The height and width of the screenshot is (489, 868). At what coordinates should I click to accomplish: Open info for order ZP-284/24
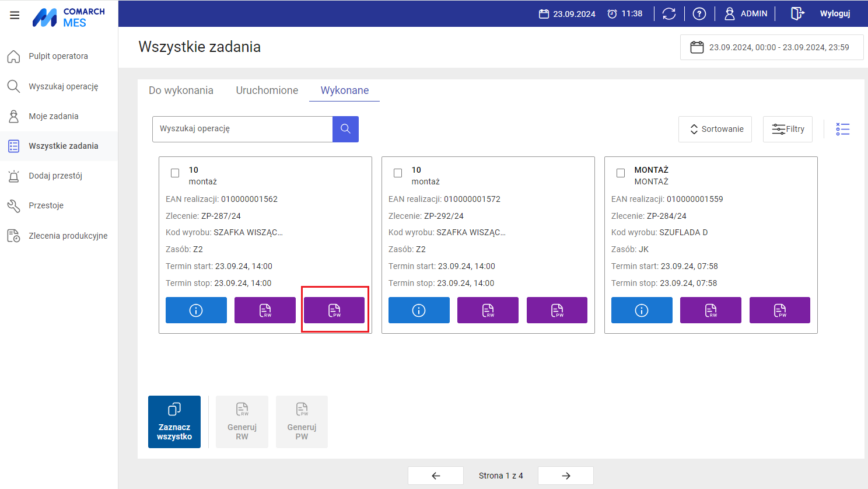[642, 310]
